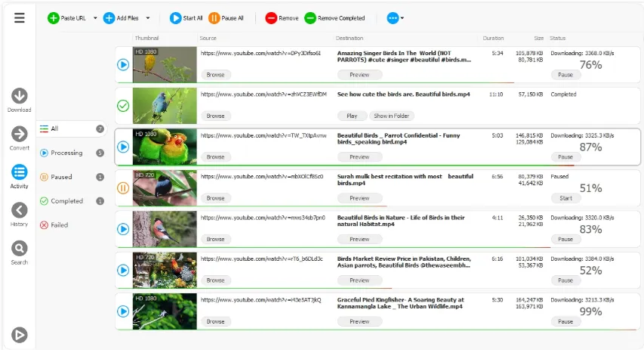Image resolution: width=644 pixels, height=350 pixels.
Task: Click the red Remove button
Action: pyautogui.click(x=282, y=18)
